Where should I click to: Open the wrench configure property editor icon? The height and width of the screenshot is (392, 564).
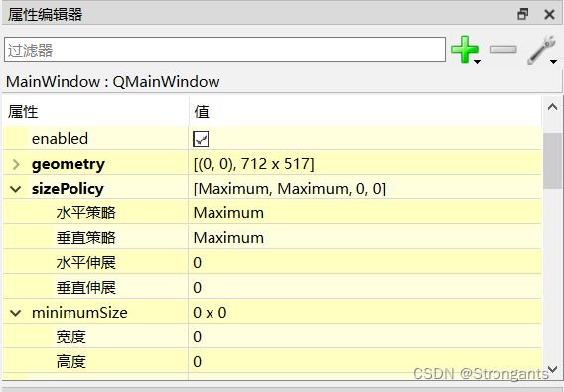click(x=541, y=50)
